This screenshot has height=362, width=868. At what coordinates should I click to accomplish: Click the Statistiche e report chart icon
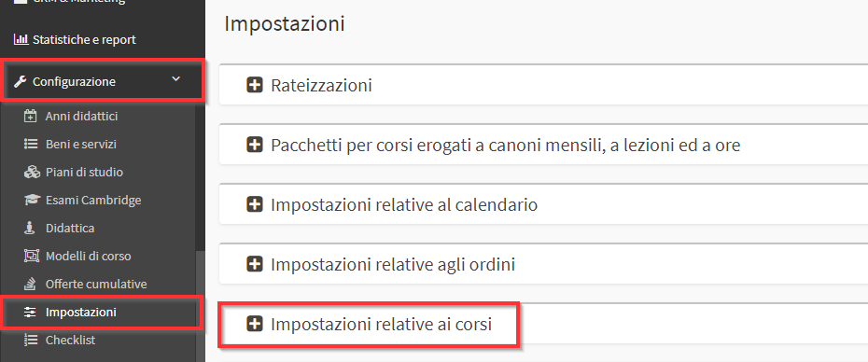click(x=21, y=40)
